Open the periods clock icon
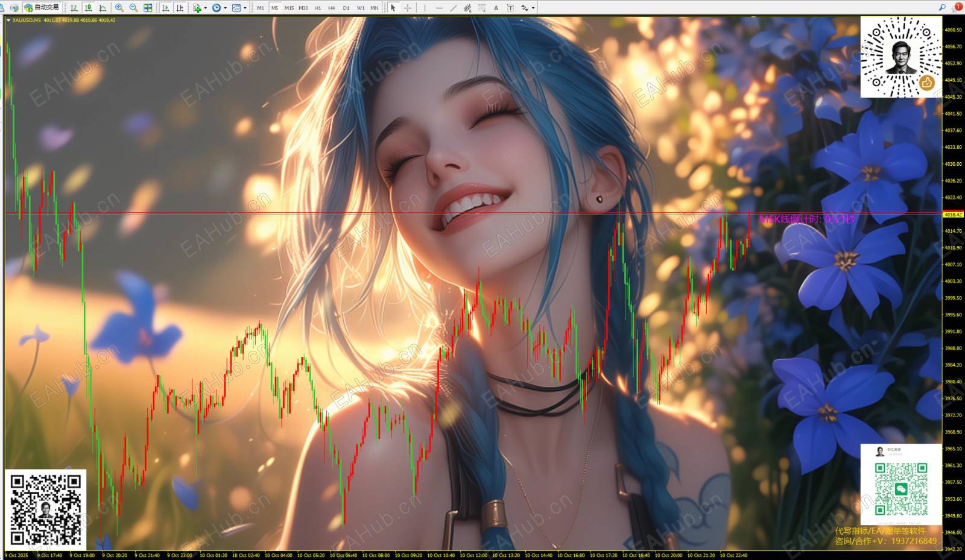The height and width of the screenshot is (560, 965). click(217, 8)
